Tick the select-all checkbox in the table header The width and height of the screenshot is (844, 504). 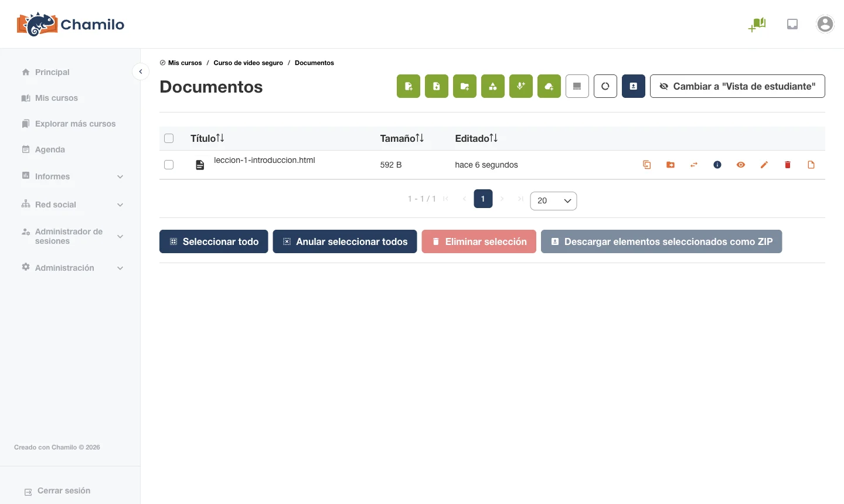[169, 138]
